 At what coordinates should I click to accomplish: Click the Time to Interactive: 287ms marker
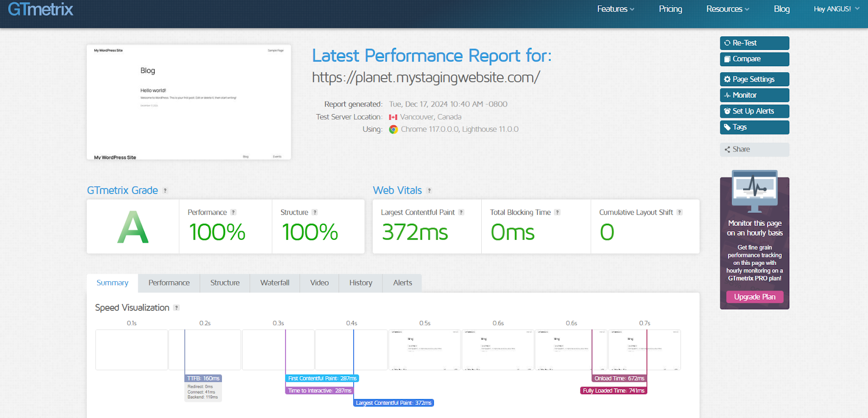coord(320,390)
